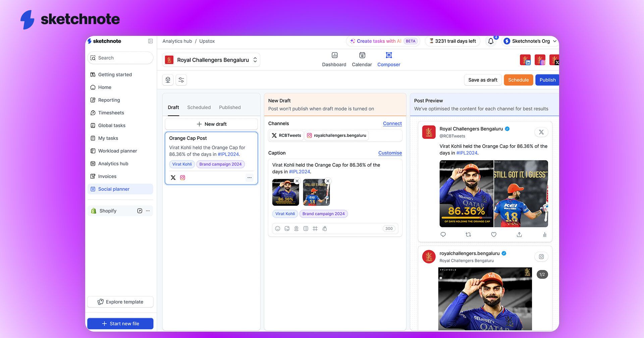The width and height of the screenshot is (644, 338).
Task: Open filter sliders icon in composer toolbar
Action: pyautogui.click(x=181, y=80)
